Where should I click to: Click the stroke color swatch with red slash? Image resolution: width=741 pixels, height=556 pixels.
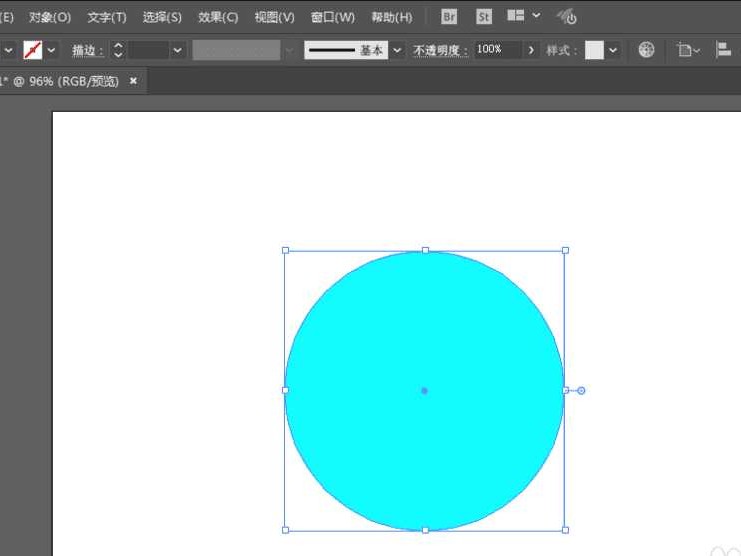pyautogui.click(x=32, y=50)
